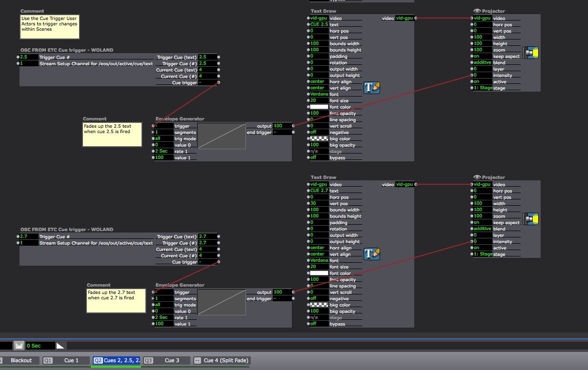Viewport: 588px width, 370px height.
Task: Click the 3D stage preview cube on the top Projector
Action: pyautogui.click(x=530, y=52)
